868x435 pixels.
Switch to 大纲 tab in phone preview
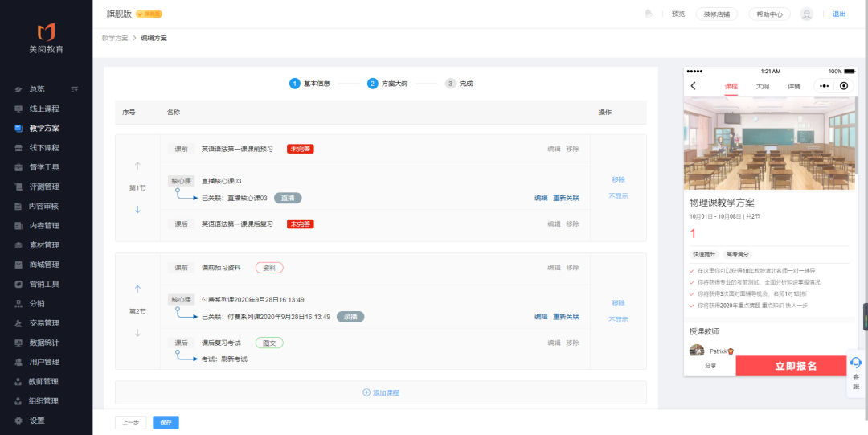pyautogui.click(x=763, y=86)
